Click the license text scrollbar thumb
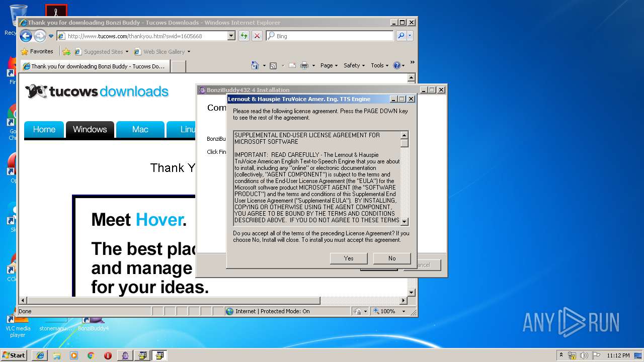The width and height of the screenshot is (644, 362). 404,143
